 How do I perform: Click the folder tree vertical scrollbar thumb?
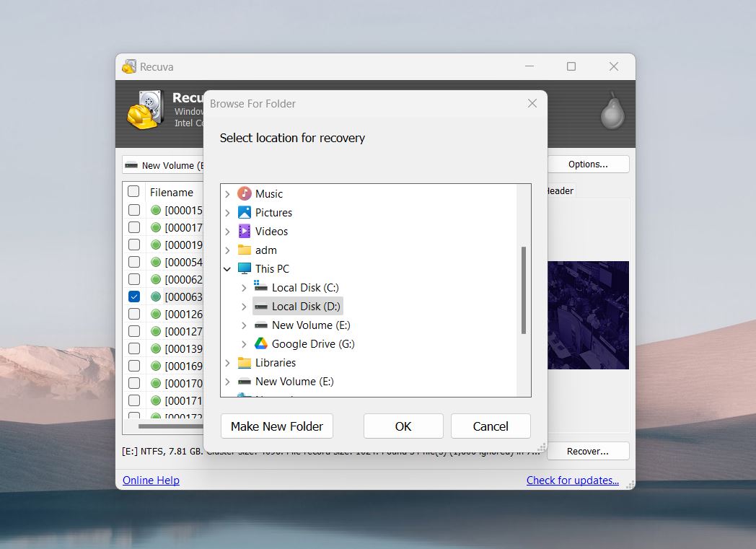pyautogui.click(x=524, y=290)
